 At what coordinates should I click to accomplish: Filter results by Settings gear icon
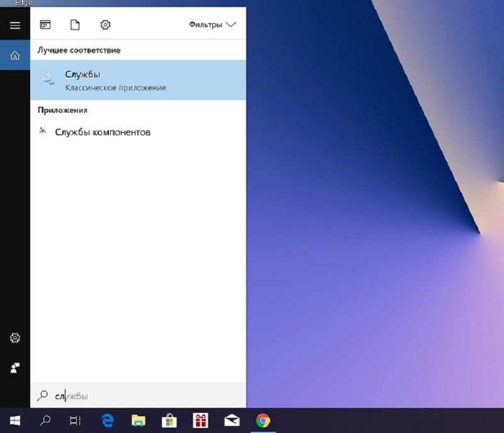point(105,25)
